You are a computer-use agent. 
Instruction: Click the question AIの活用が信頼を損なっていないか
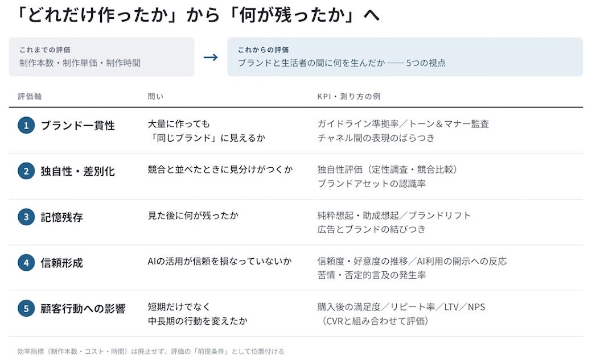tap(220, 261)
